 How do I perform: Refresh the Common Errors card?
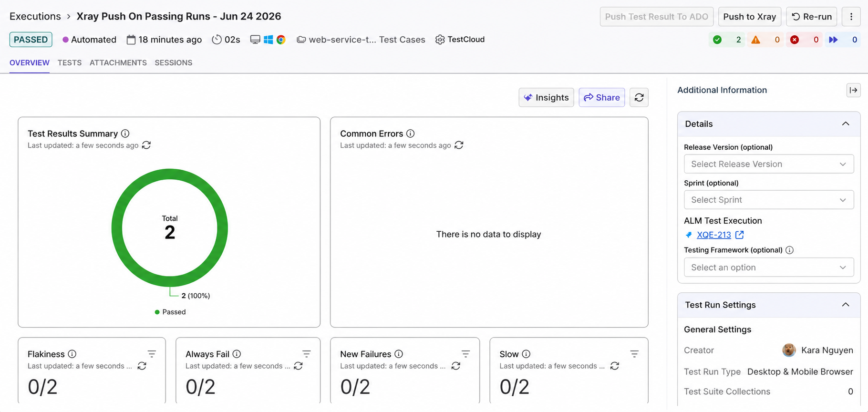[x=459, y=145]
